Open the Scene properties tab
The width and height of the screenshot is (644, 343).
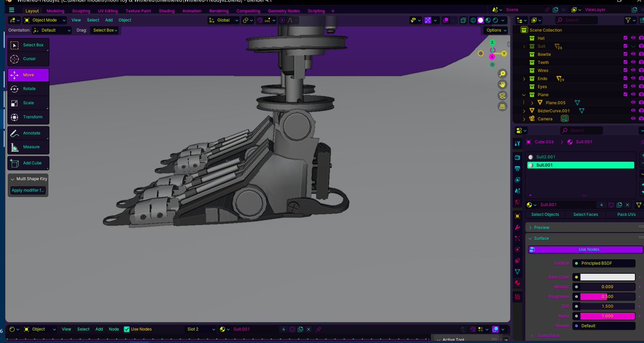[x=517, y=191]
